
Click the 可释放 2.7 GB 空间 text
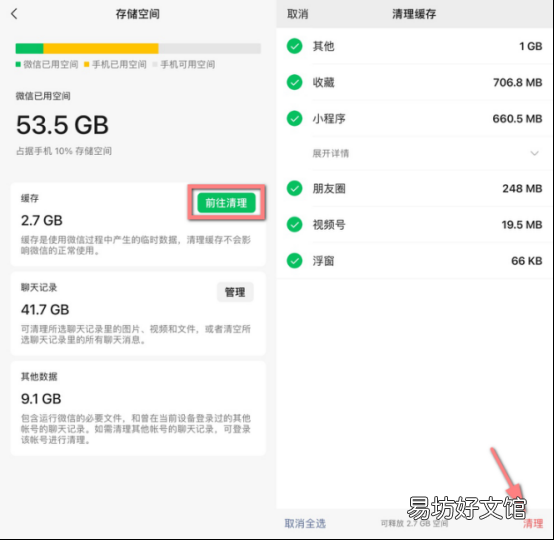pos(414,523)
